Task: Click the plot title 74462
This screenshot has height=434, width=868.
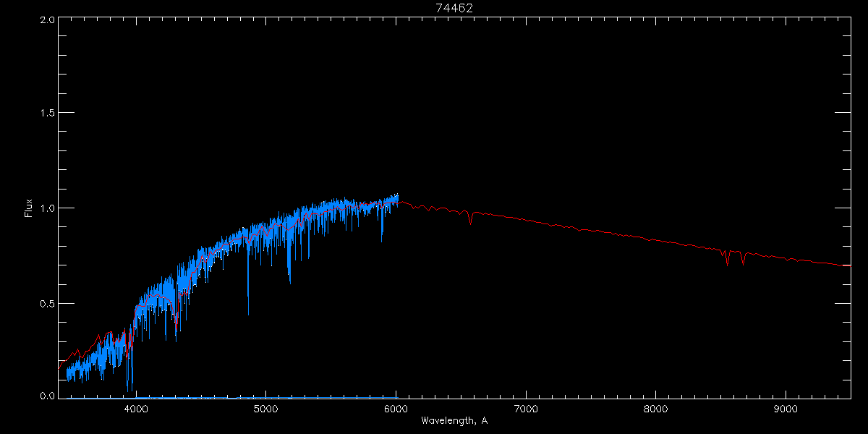Action: coord(454,8)
